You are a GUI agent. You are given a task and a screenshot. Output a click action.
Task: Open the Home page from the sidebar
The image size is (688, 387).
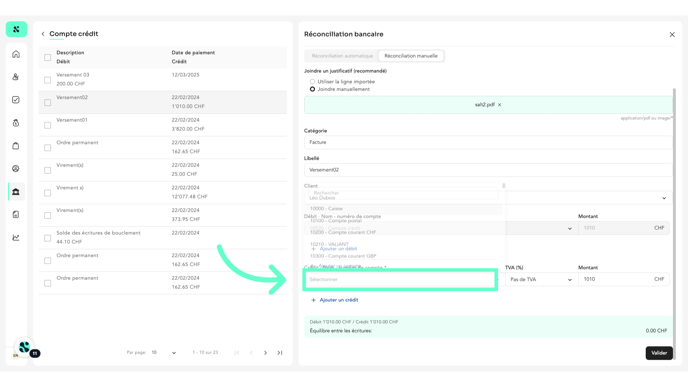(16, 54)
